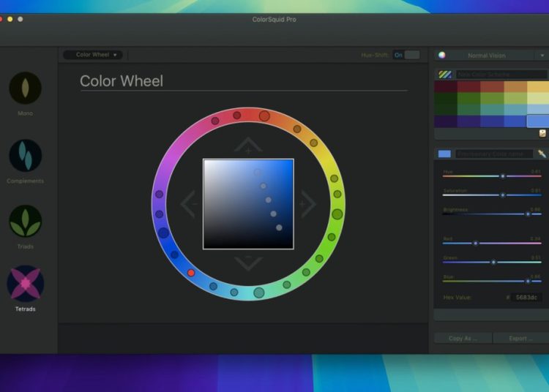Click the eyedropper icon beside color name
Viewport: 549px width, 392px height.
(x=542, y=154)
